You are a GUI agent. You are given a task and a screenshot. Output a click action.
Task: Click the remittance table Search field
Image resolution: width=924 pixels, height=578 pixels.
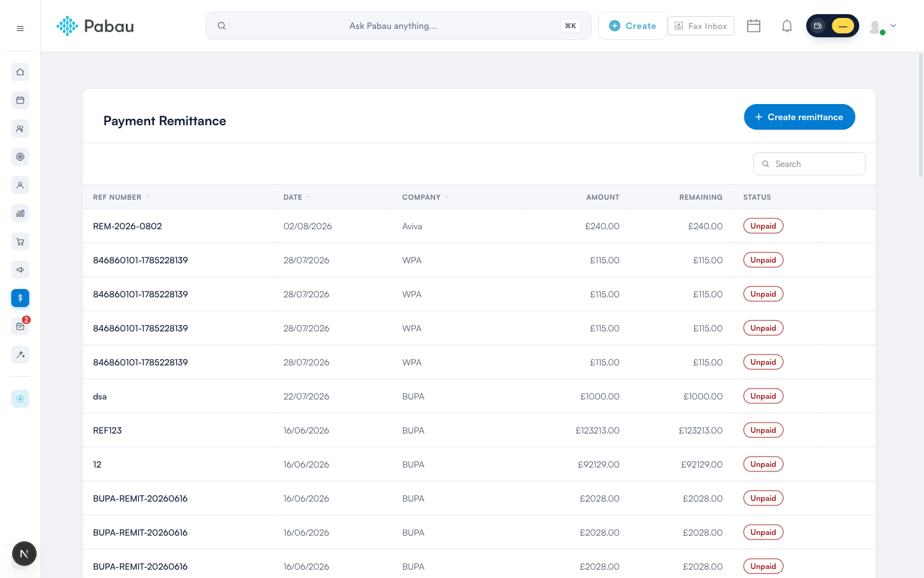(809, 164)
